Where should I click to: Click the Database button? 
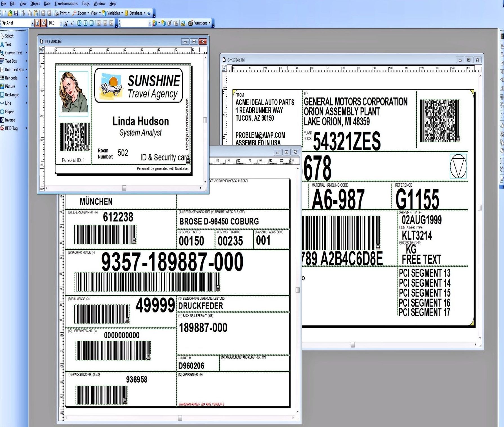135,13
